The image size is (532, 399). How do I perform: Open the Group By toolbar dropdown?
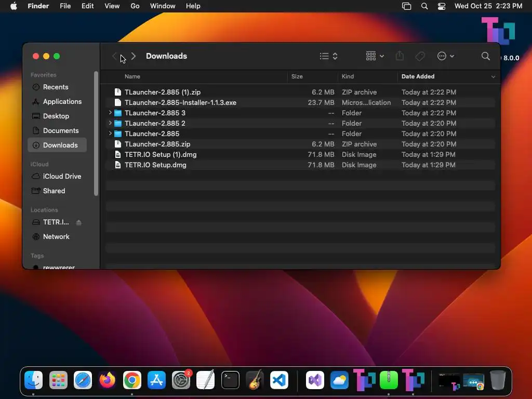pos(375,56)
